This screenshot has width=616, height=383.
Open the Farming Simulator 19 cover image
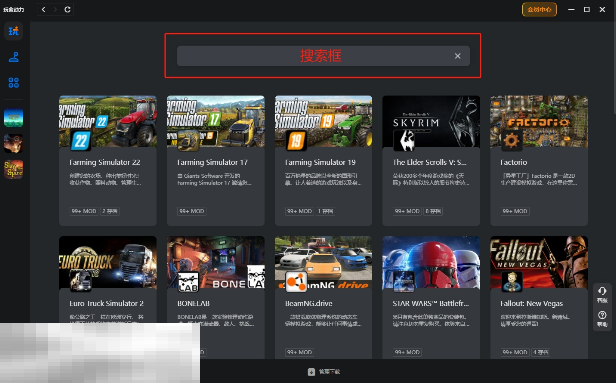pos(323,121)
